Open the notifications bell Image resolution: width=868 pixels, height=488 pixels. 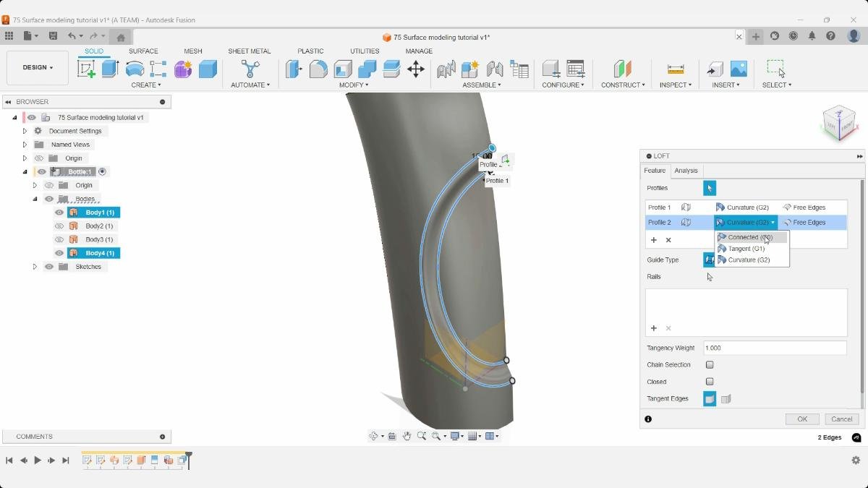(x=812, y=36)
